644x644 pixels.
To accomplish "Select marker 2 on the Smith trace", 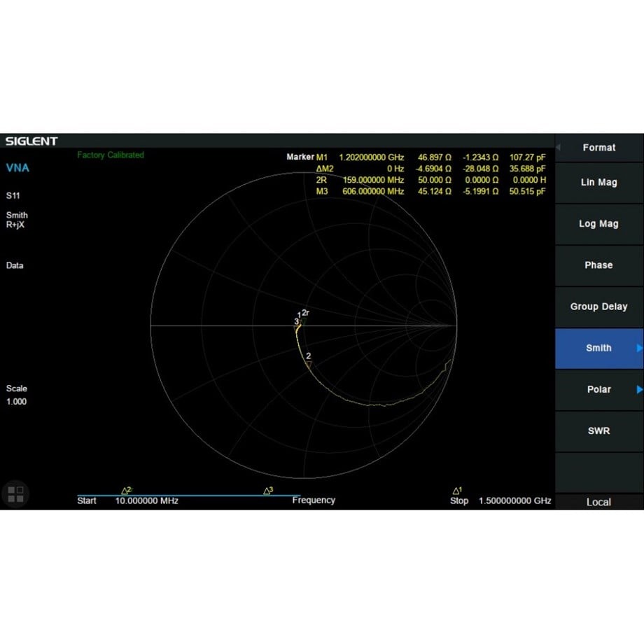I will tap(309, 364).
